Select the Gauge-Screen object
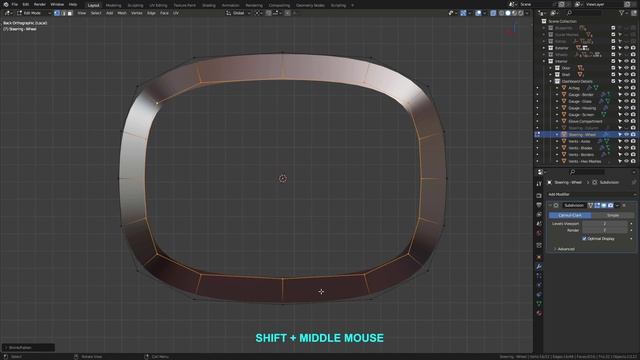Screen dimensions: 640x360 click(x=581, y=115)
